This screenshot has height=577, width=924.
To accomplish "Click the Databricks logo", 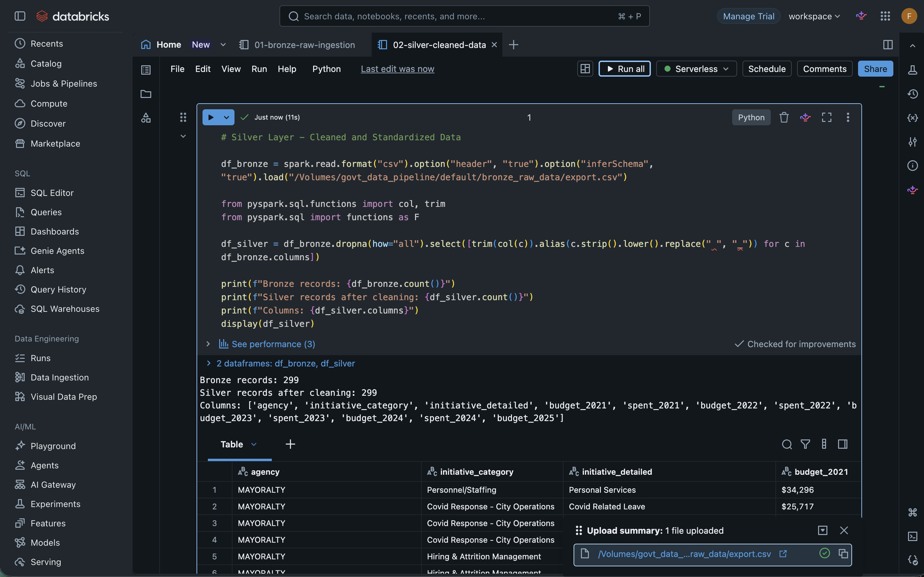I will 73,16.
